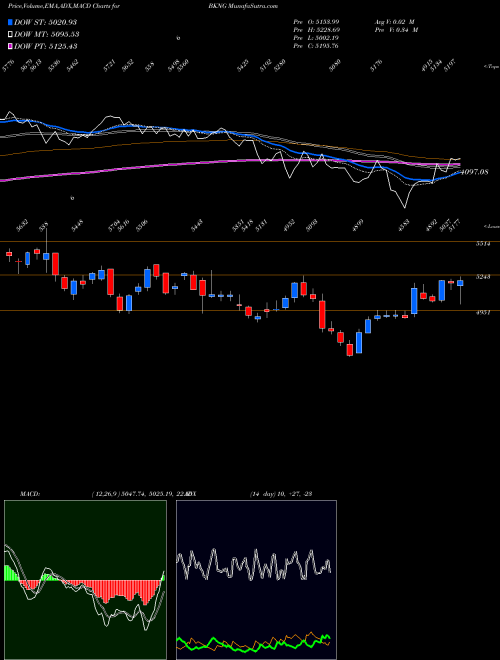Viewport: 500px width, 660px height.
Task: Click the '<Lows' row label
Action: [491, 226]
